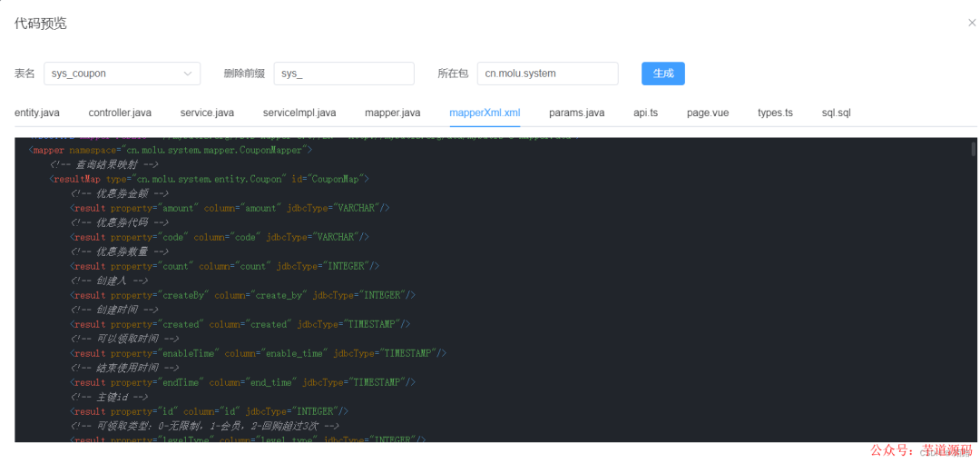This screenshot has height=463, width=980.
Task: Click the 主键id comment
Action: pyautogui.click(x=110, y=396)
